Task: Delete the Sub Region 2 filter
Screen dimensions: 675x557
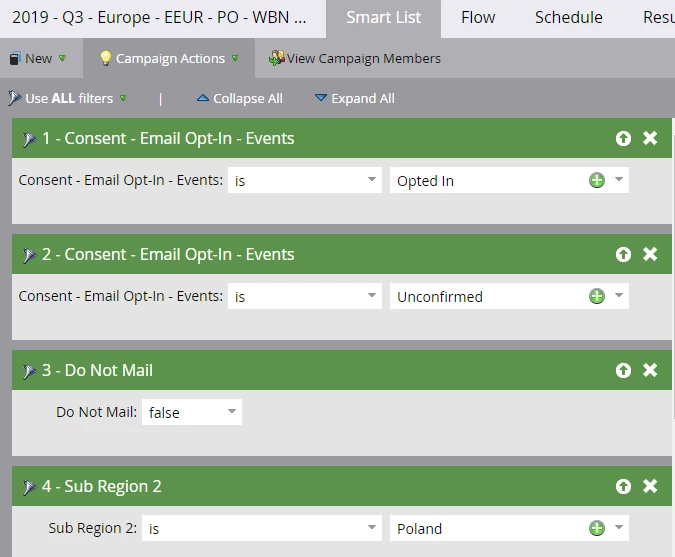Action: [x=650, y=486]
